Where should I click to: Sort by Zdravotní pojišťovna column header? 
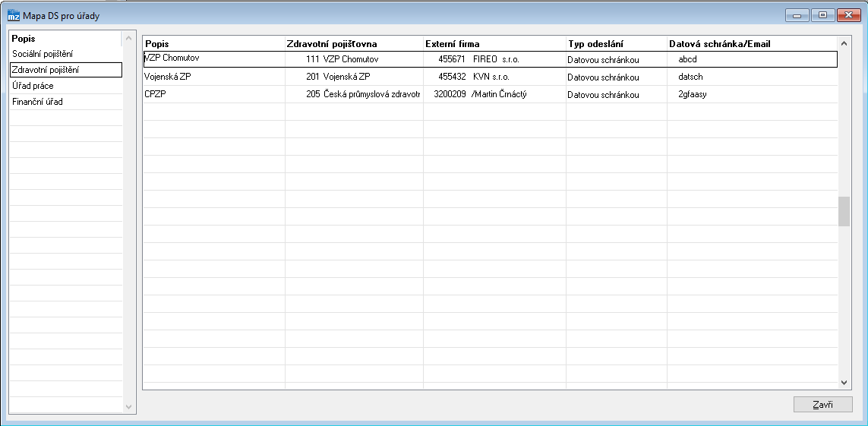331,44
